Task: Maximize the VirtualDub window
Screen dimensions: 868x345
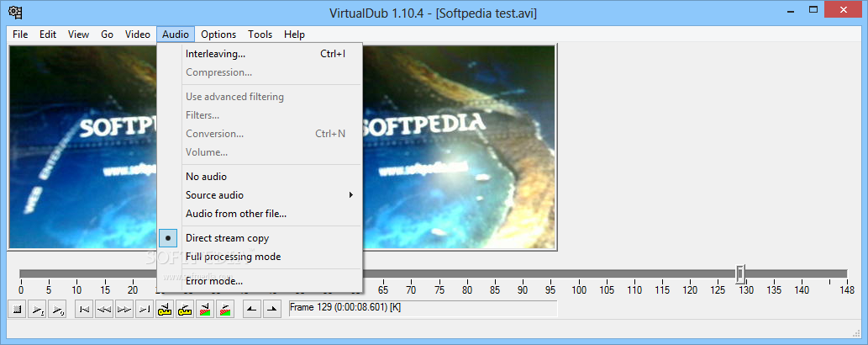Action: (x=813, y=9)
